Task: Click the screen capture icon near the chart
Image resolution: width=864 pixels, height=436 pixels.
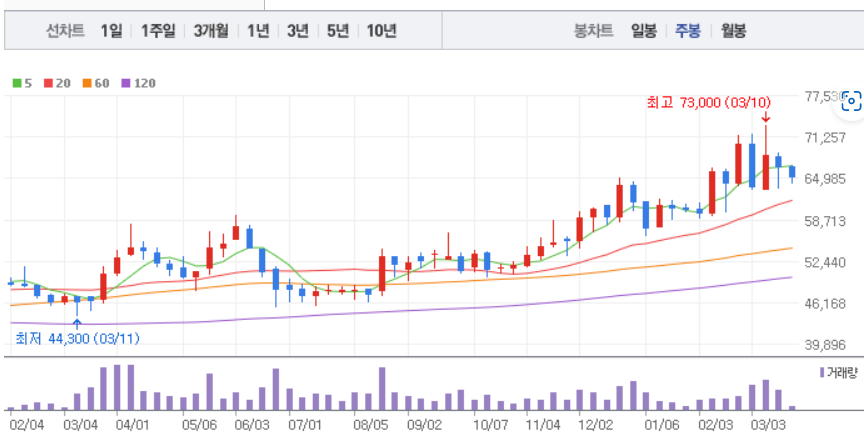Action: [x=851, y=101]
